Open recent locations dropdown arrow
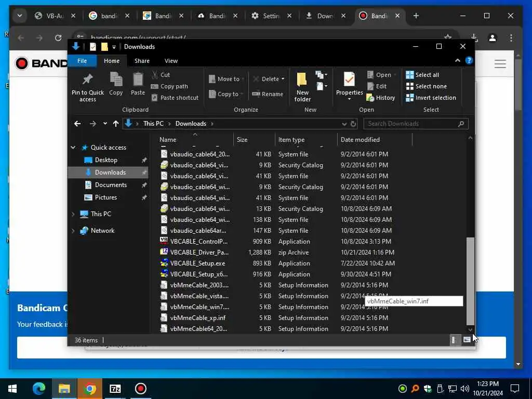This screenshot has height=399, width=532. coord(105,124)
